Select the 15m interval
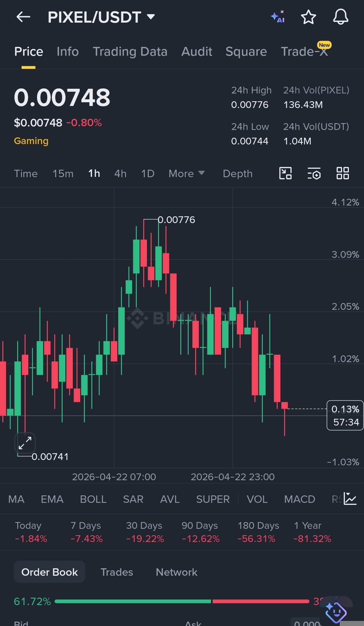 point(63,173)
